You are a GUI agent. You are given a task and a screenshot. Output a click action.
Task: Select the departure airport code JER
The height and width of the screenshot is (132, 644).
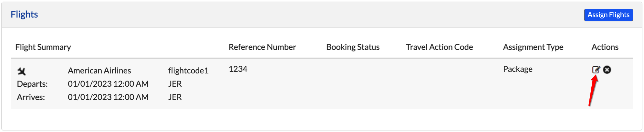click(x=175, y=84)
